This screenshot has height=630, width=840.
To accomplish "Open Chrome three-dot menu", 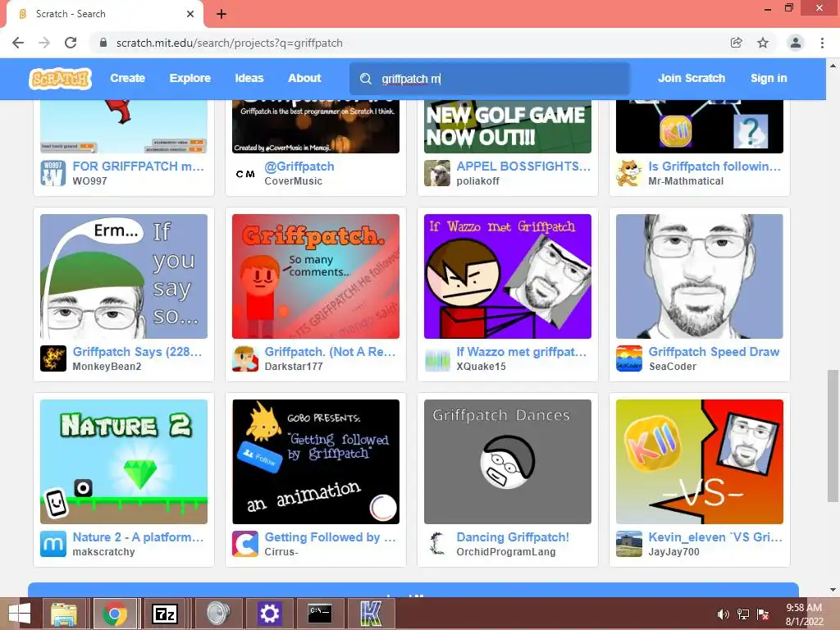I will pyautogui.click(x=822, y=43).
